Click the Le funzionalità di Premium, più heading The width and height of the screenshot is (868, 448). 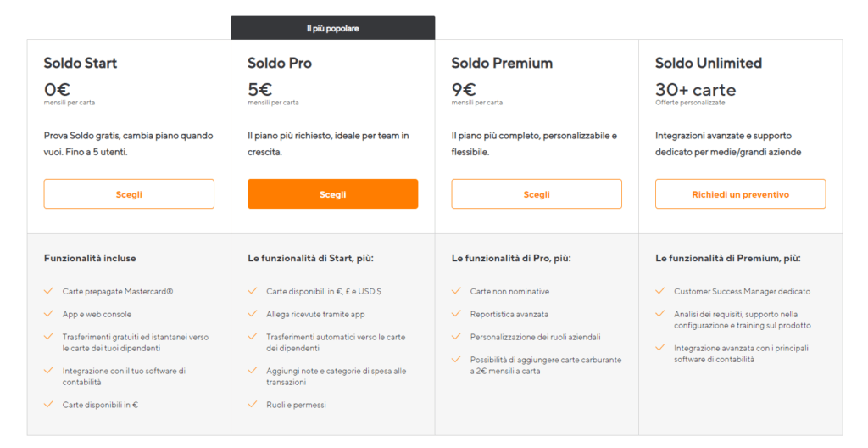point(728,259)
